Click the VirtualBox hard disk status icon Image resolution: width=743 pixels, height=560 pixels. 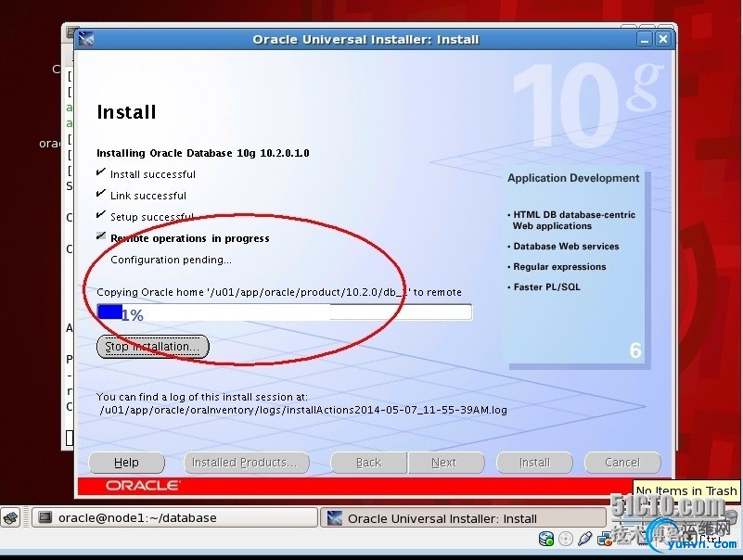tap(546, 539)
